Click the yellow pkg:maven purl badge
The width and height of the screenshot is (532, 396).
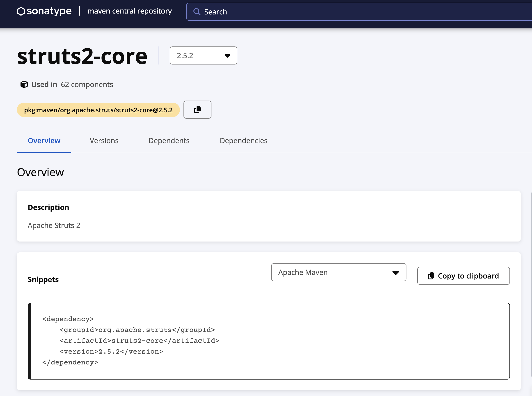[98, 110]
